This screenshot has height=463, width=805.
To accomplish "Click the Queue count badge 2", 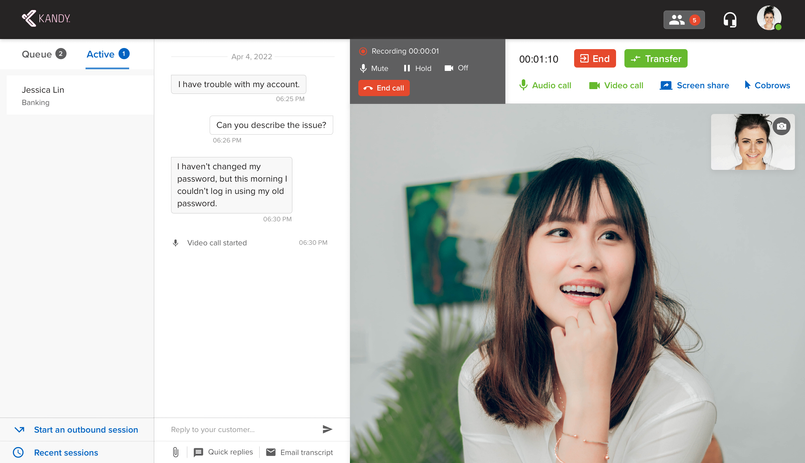I will (x=61, y=53).
